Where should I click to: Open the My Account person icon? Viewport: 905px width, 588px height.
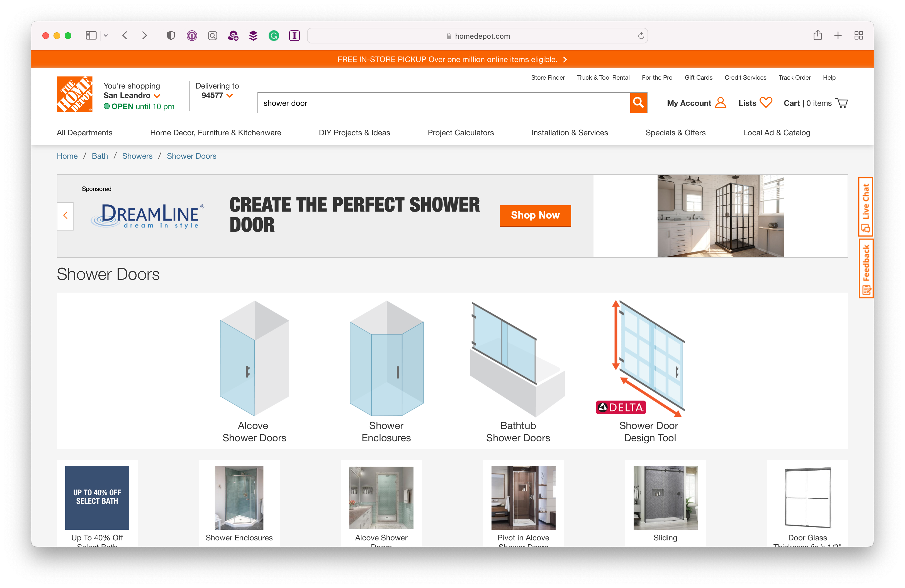tap(720, 103)
